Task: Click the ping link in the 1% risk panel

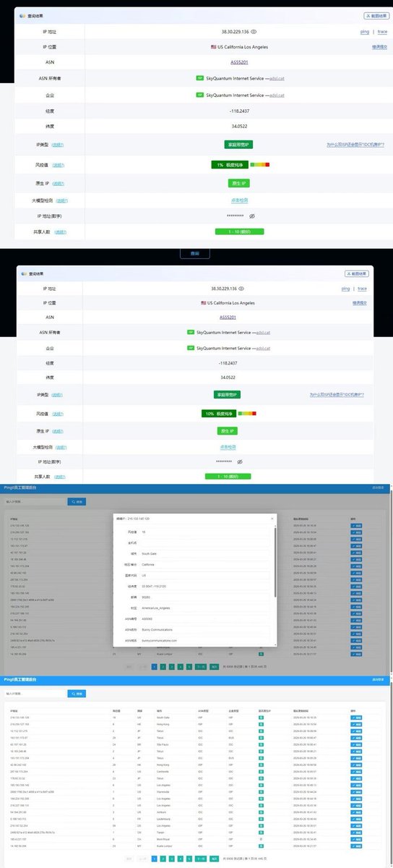Action: [x=365, y=32]
